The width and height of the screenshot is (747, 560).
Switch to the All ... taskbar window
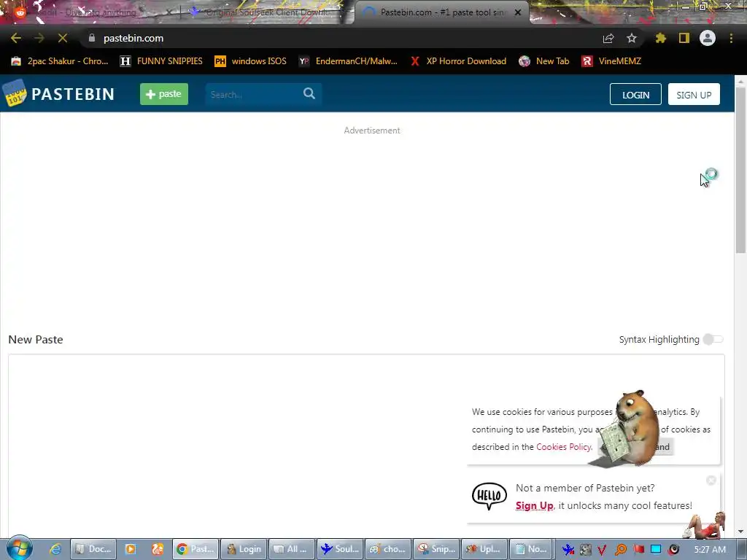pyautogui.click(x=292, y=549)
